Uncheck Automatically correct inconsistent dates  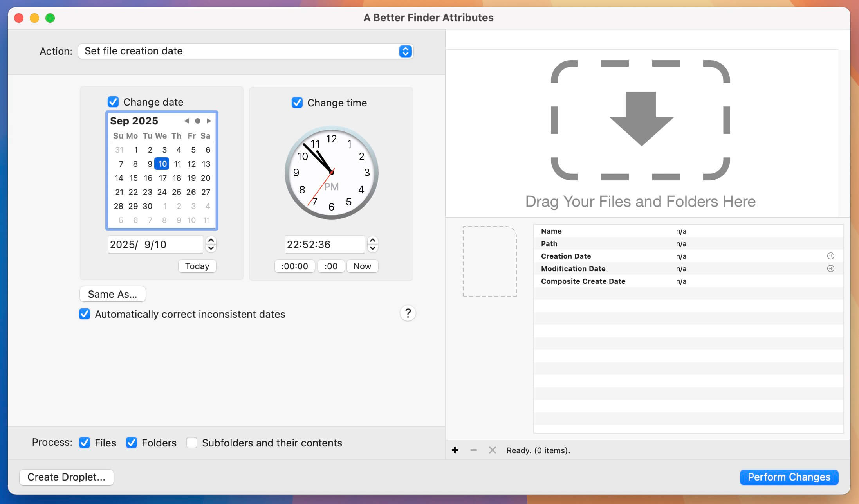(x=85, y=314)
